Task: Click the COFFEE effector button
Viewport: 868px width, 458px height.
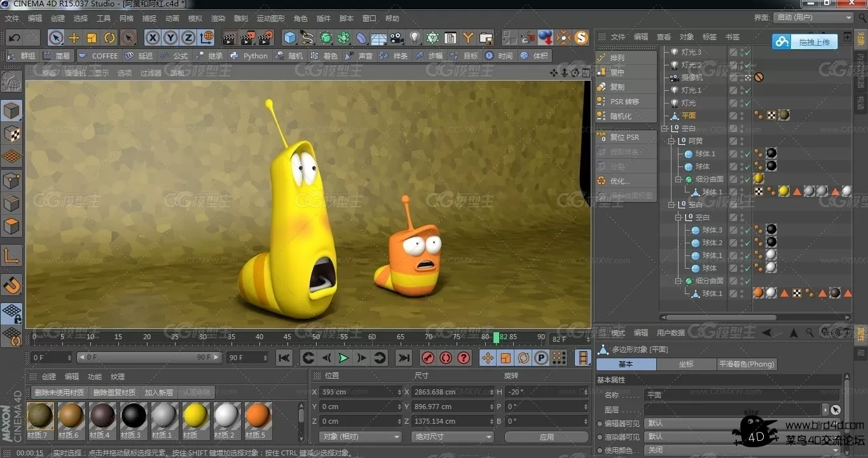Action: coord(99,56)
